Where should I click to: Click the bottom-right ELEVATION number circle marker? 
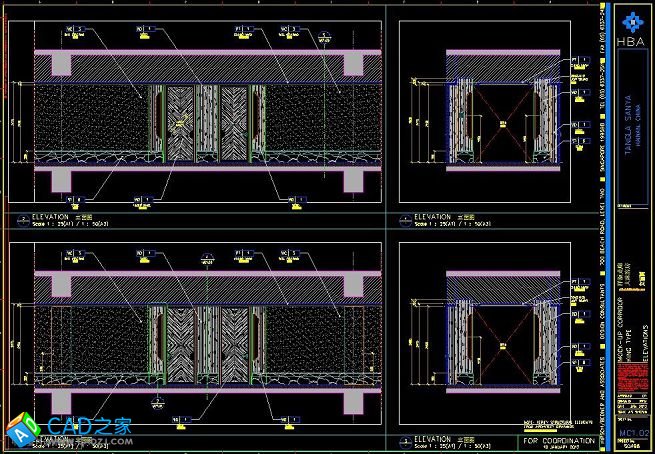[x=404, y=439]
